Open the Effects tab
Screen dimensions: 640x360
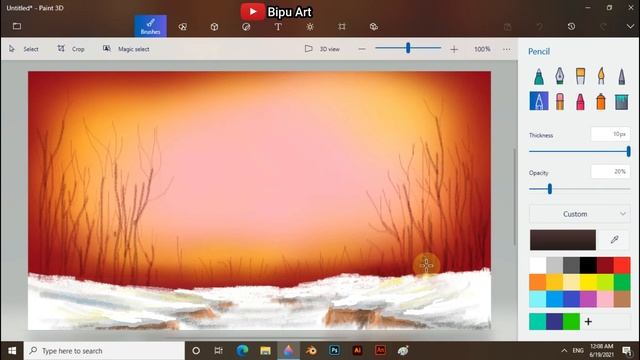[x=310, y=27]
